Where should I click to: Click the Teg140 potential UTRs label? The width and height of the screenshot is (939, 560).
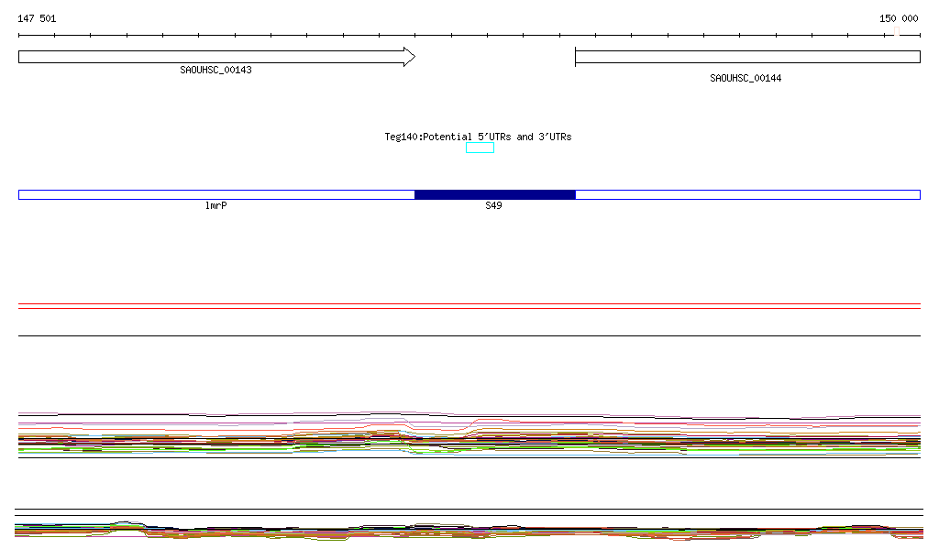coord(478,137)
